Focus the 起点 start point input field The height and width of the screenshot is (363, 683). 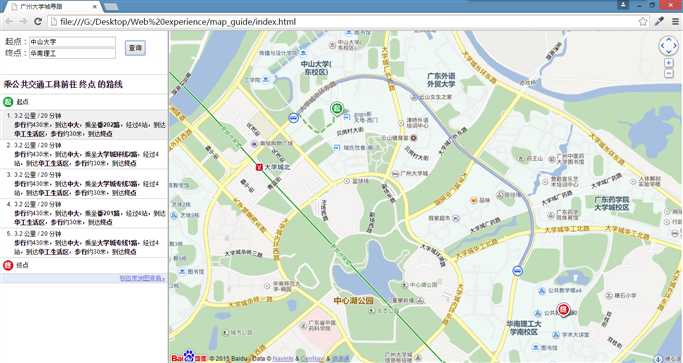coord(72,42)
